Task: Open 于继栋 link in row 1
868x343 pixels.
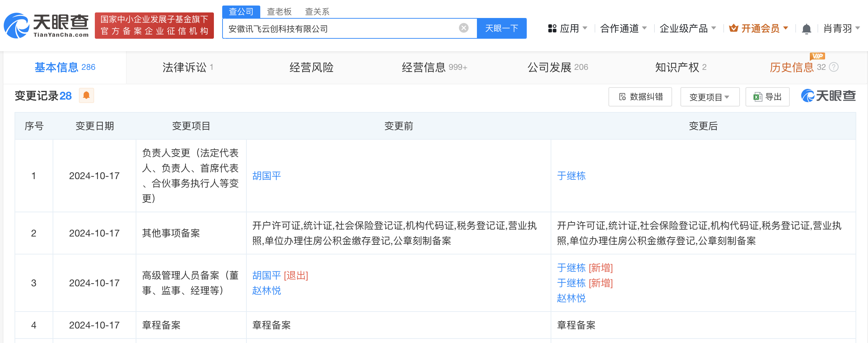Action: (x=571, y=176)
